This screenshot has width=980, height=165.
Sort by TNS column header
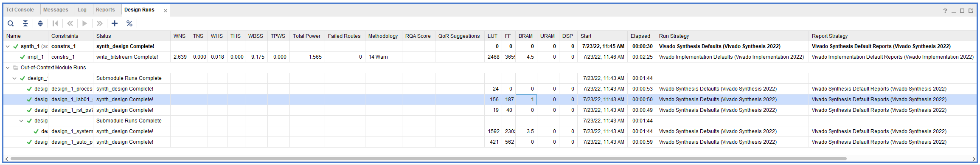coord(199,36)
